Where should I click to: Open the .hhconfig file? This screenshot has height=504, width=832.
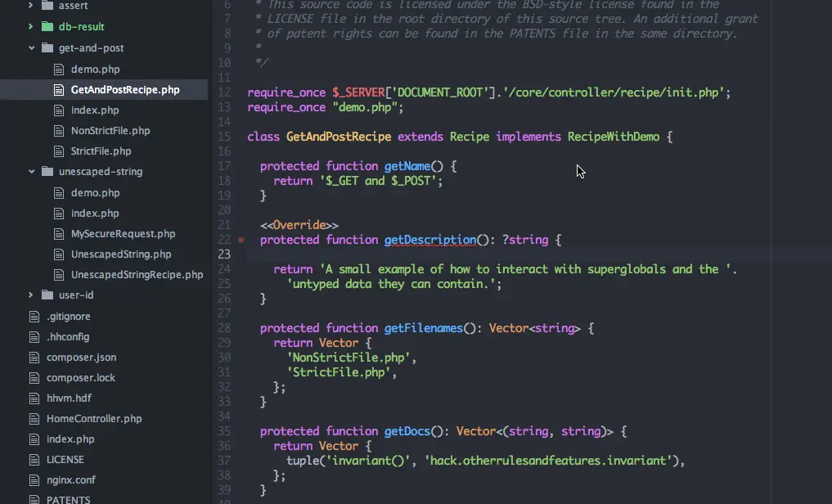[68, 337]
